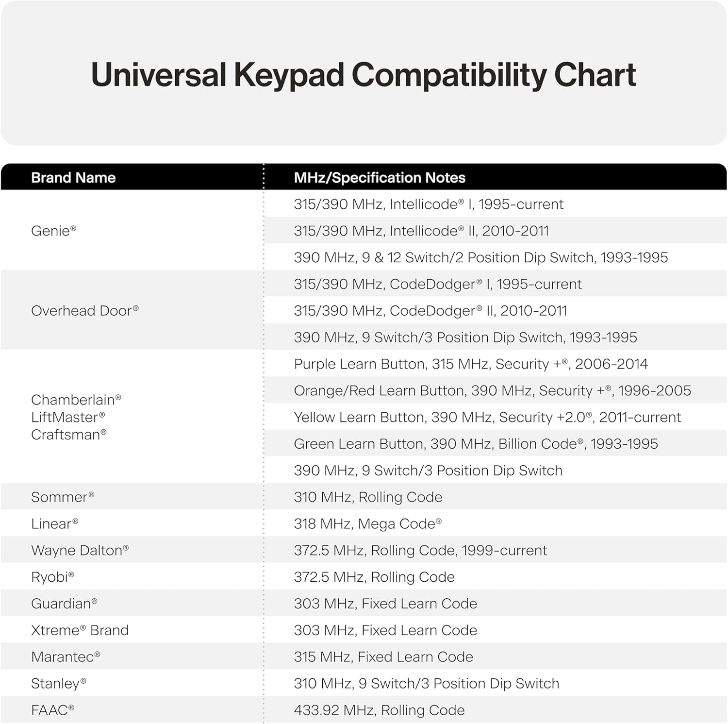Click the 433.92 MHz Rolling Code note
The width and height of the screenshot is (728, 724).
pyautogui.click(x=379, y=710)
